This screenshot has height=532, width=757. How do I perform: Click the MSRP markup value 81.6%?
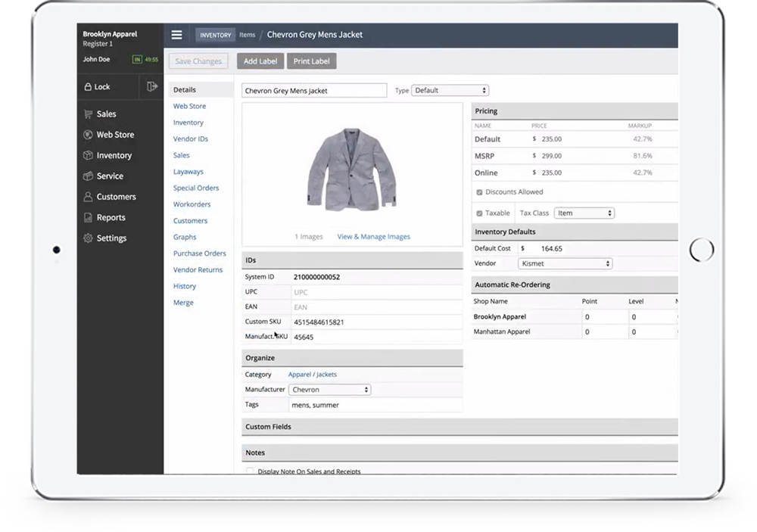coord(643,156)
